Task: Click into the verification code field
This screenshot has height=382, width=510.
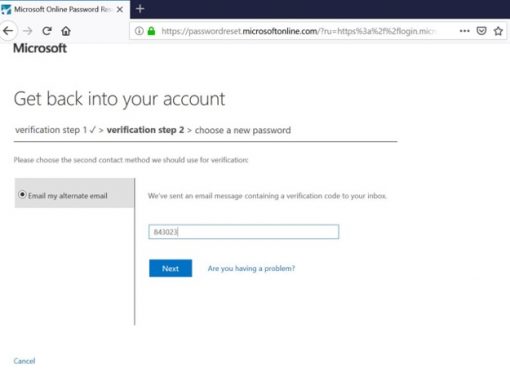Action: tap(244, 232)
